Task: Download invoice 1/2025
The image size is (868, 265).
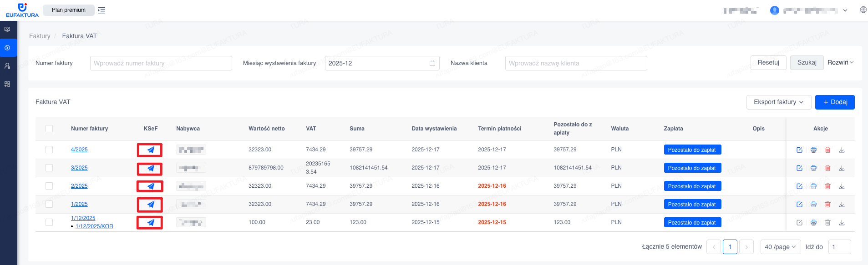Action: [x=842, y=205]
